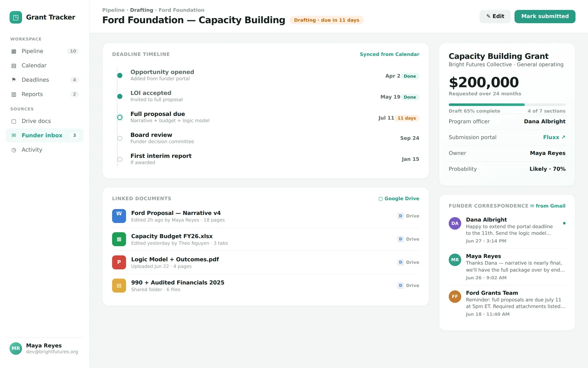This screenshot has height=368, width=588.
Task: Click Ford Grants Team FF avatar
Action: click(455, 297)
